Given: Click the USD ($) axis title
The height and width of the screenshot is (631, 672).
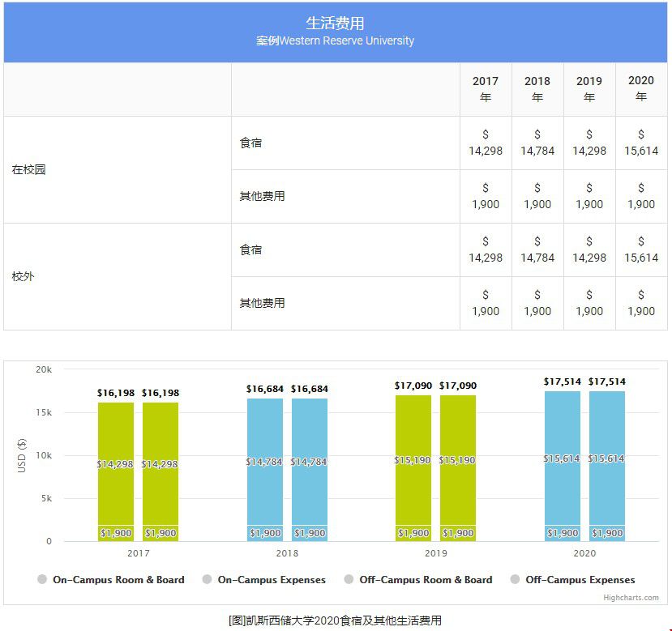Looking at the screenshot, I should point(21,455).
